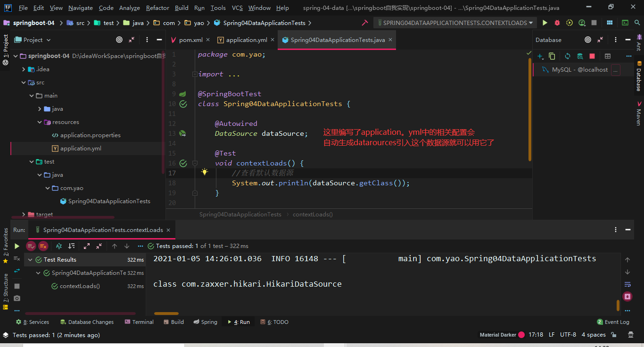Image resolution: width=644 pixels, height=347 pixels.
Task: Sort test results alphabetically
Action: click(x=59, y=246)
